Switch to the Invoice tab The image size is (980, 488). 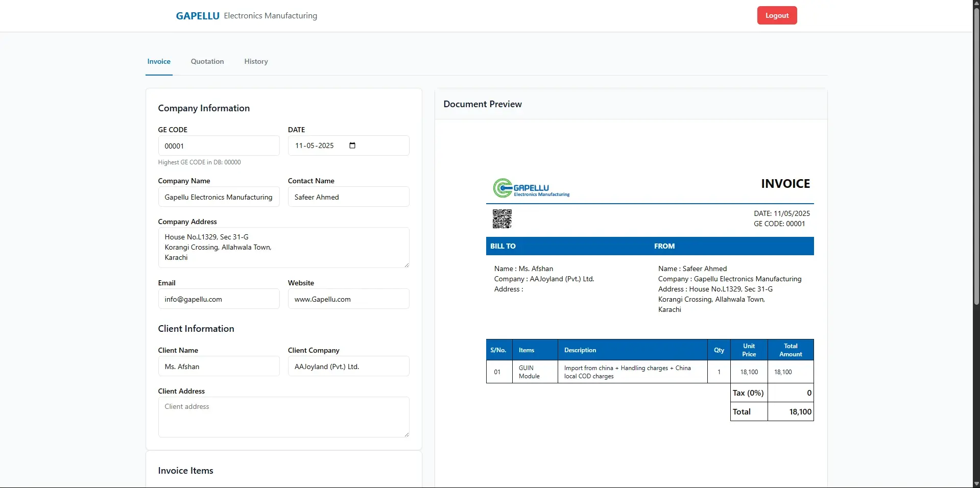pyautogui.click(x=159, y=61)
